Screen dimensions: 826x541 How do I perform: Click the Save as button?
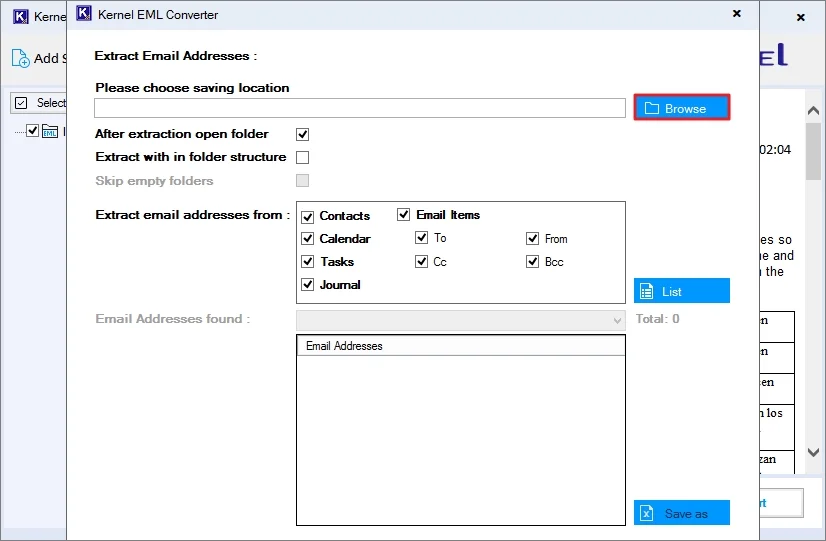click(682, 513)
